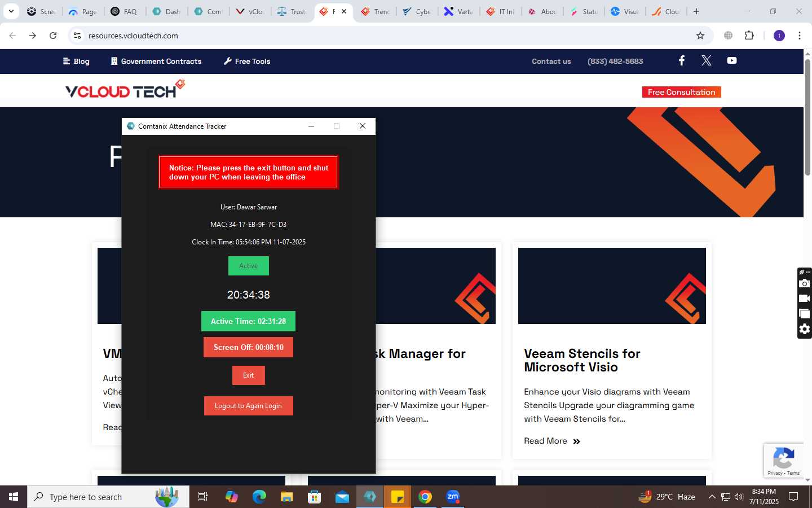The height and width of the screenshot is (508, 812).
Task: Open the Windows Start menu
Action: [x=14, y=497]
